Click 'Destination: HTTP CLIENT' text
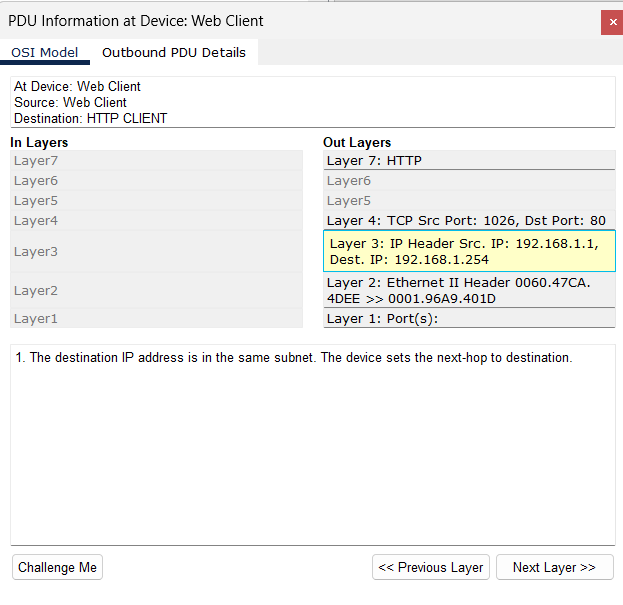The image size is (623, 605). [91, 118]
